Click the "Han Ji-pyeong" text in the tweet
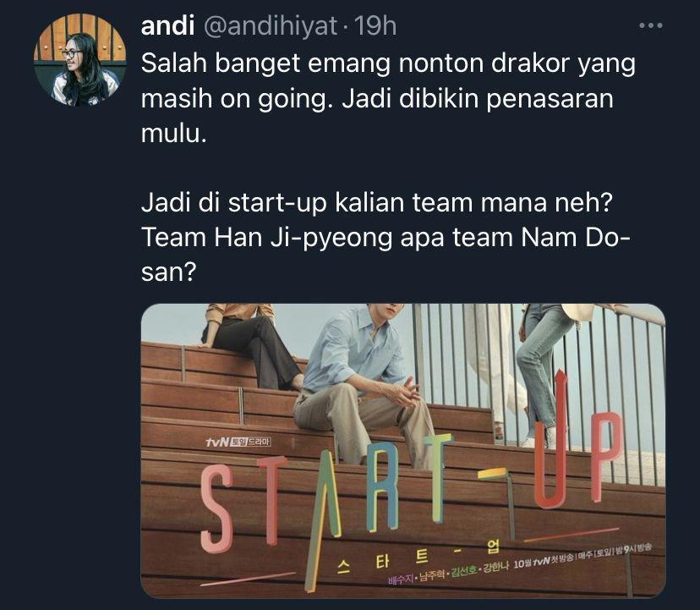 pos(304,237)
